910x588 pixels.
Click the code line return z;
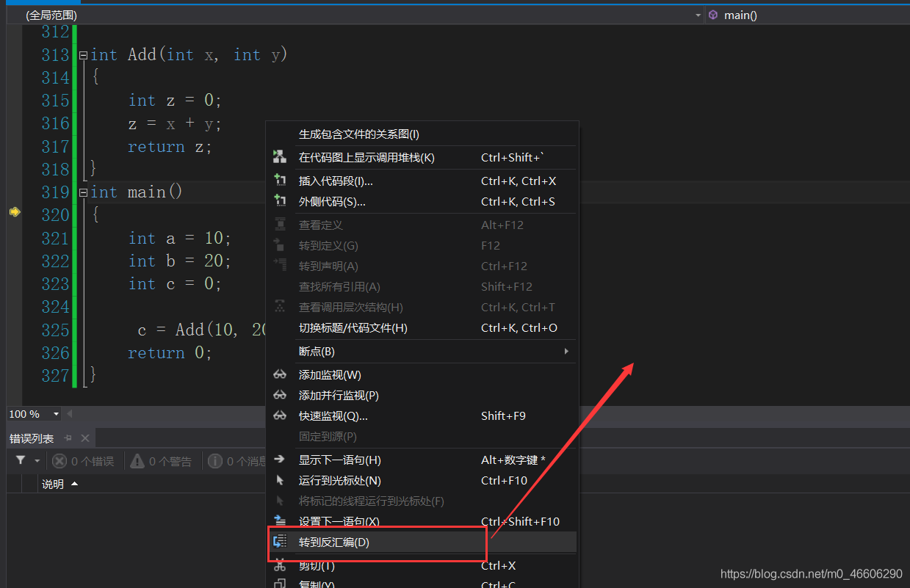170,147
